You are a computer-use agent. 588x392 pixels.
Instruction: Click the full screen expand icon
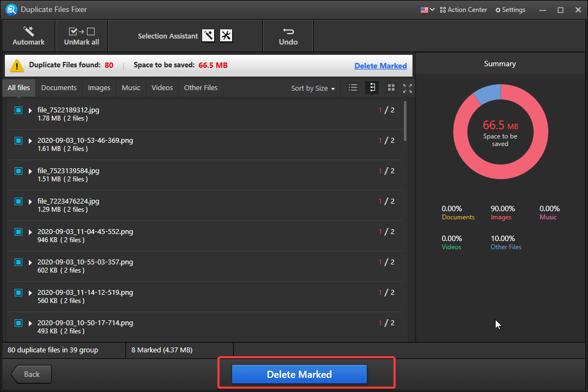pos(408,88)
